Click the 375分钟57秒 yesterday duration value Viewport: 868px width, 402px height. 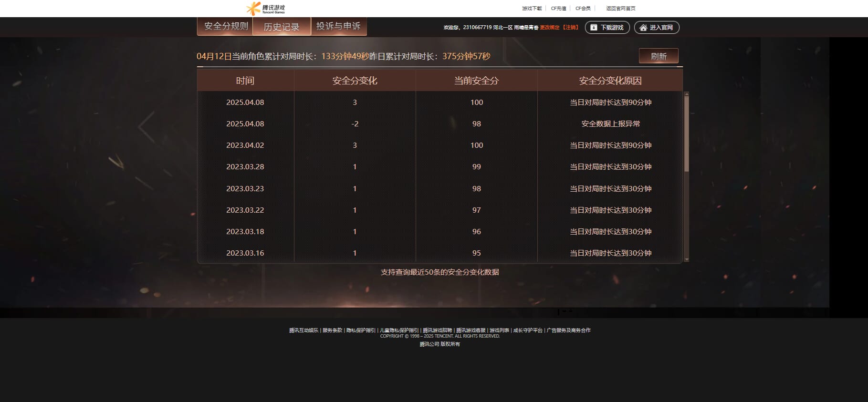tap(466, 56)
